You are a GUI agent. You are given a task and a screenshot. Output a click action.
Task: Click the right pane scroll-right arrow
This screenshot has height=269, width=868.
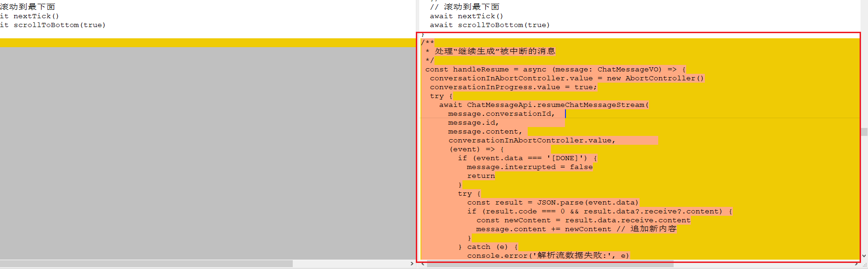point(856,264)
